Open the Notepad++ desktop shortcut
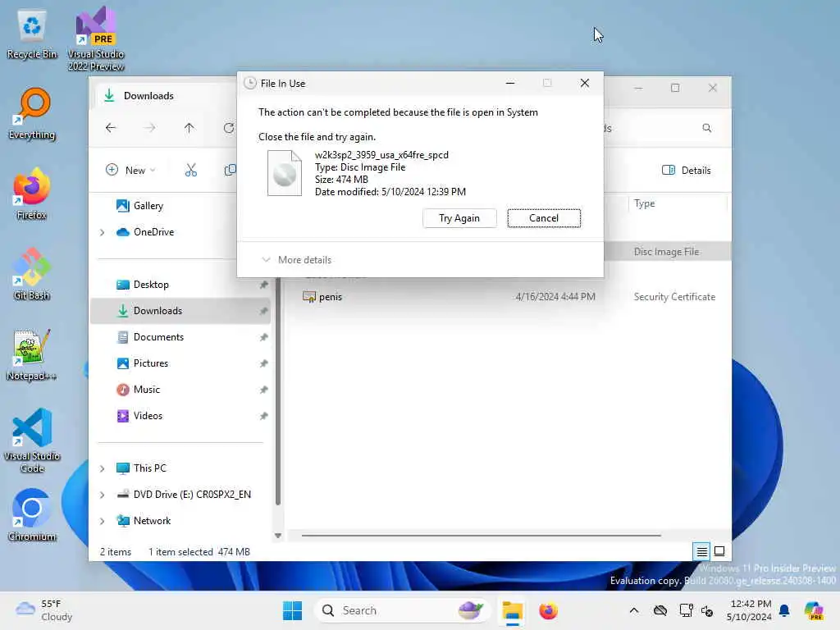The height and width of the screenshot is (630, 840). pos(32,354)
